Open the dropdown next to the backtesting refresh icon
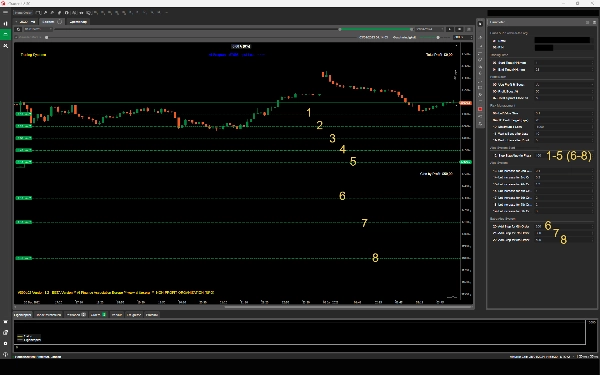The height and width of the screenshot is (375, 600). (x=38, y=29)
